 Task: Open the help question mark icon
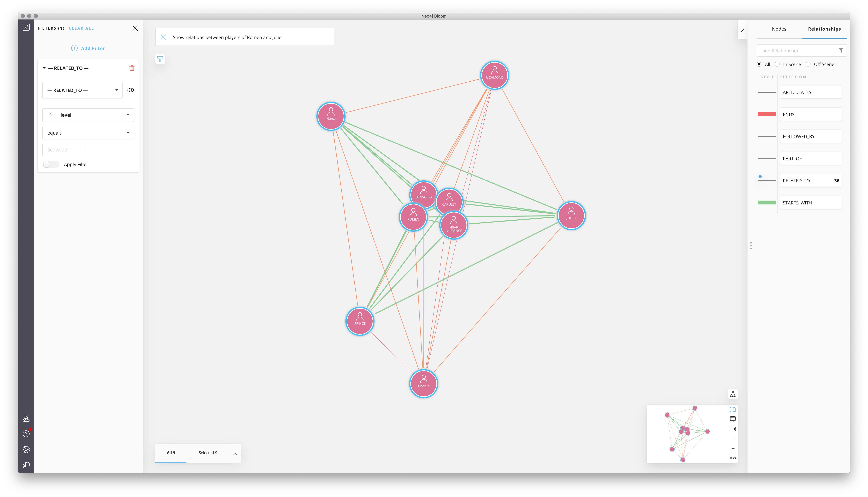[x=26, y=434]
